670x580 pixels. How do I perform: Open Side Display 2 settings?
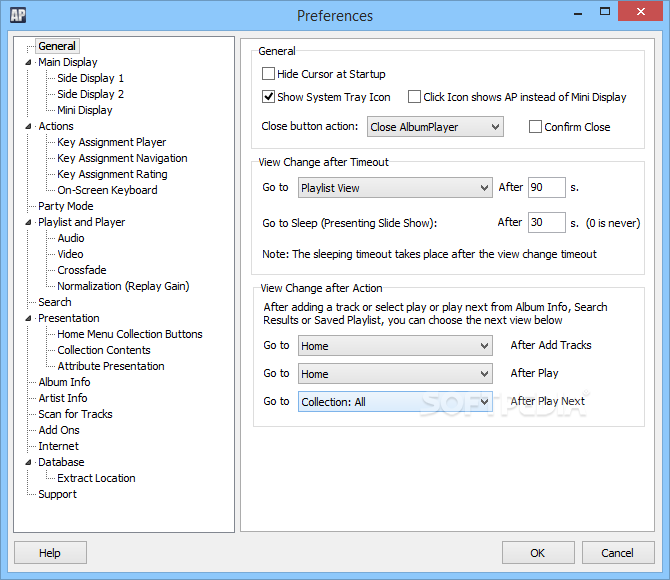pos(90,94)
